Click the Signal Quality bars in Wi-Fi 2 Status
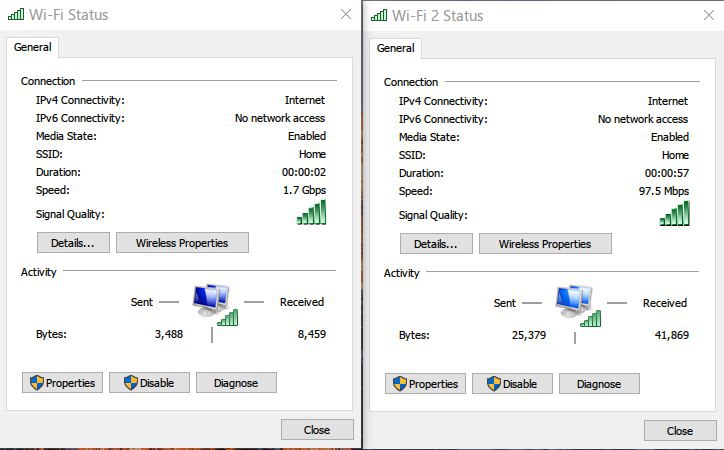The width and height of the screenshot is (724, 450). pos(675,213)
